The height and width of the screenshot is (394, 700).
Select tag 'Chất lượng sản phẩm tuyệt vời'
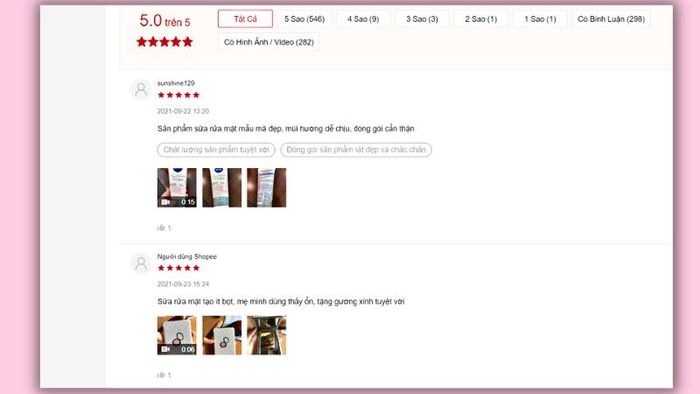[x=216, y=149]
